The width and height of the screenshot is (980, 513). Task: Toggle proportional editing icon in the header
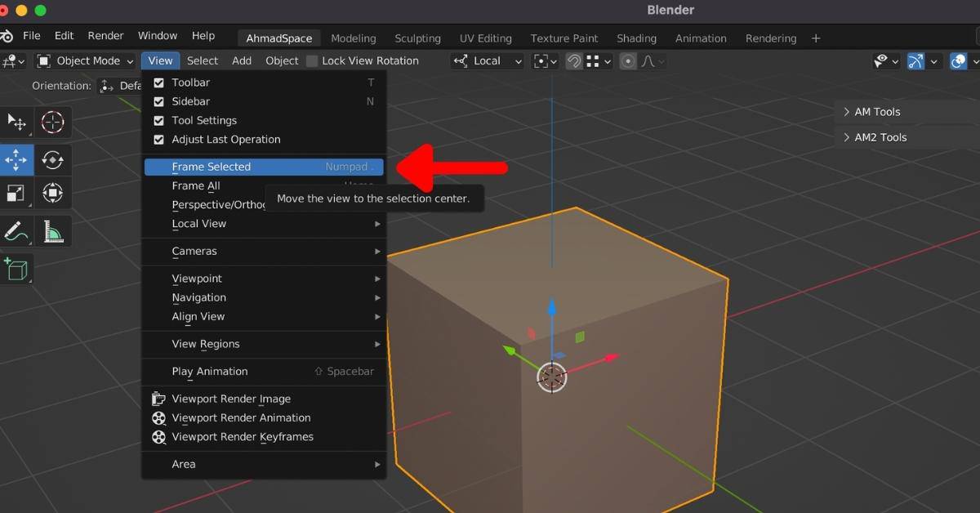pos(627,60)
